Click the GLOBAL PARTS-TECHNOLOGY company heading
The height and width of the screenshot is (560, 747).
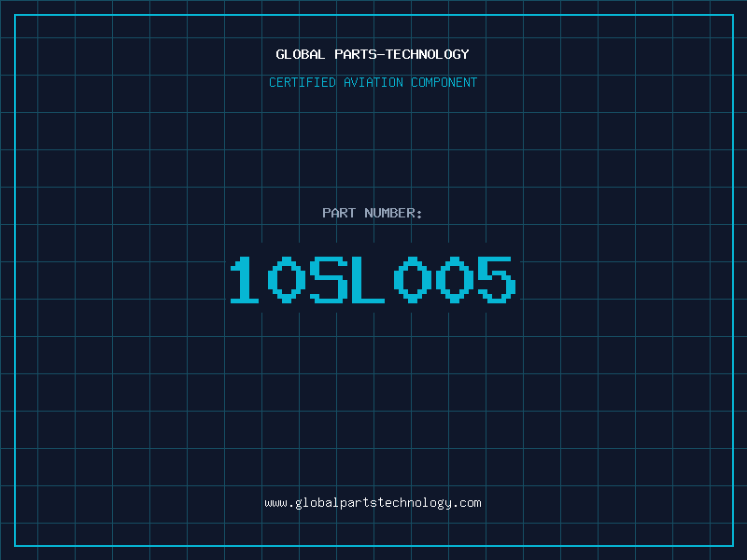pyautogui.click(x=373, y=54)
